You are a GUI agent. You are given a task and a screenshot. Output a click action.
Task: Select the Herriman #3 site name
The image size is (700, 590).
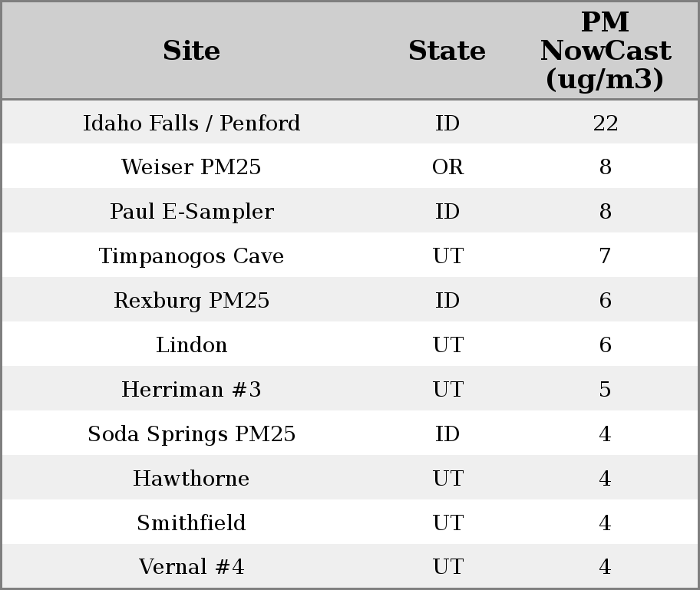tap(191, 390)
